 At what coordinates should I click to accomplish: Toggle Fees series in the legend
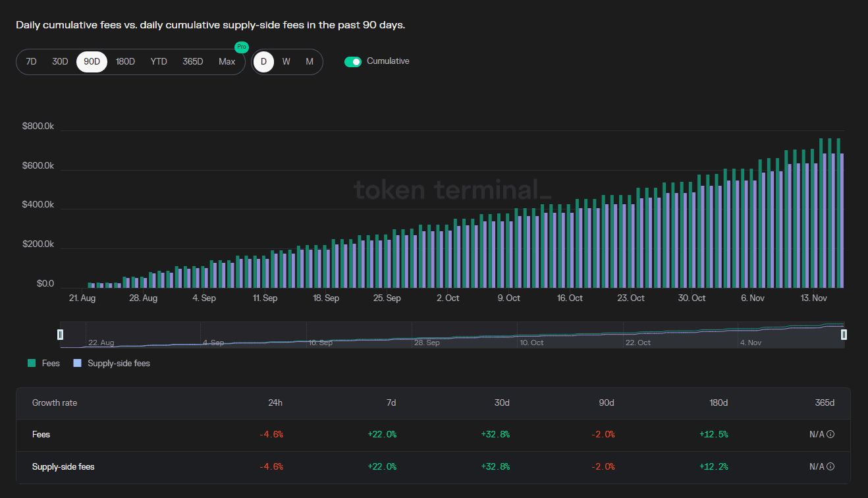click(50, 363)
